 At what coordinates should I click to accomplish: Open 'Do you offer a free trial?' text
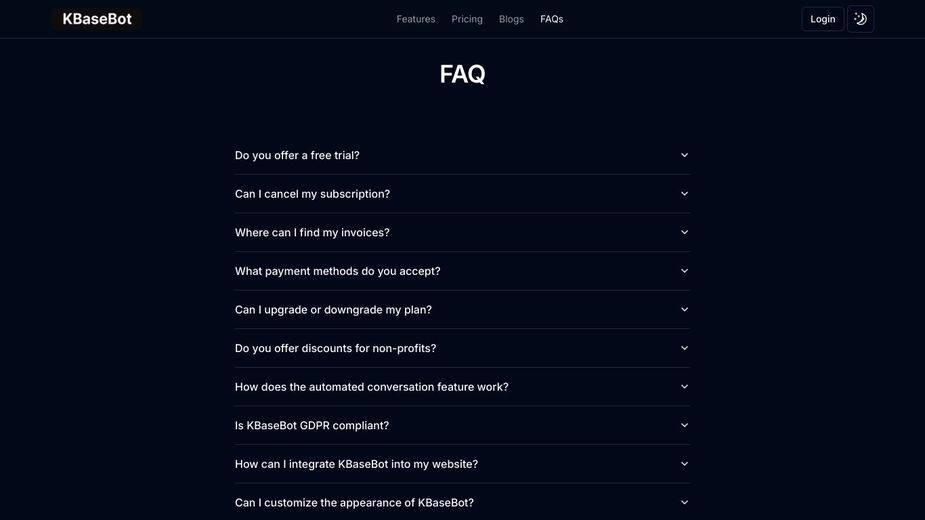[x=297, y=155]
